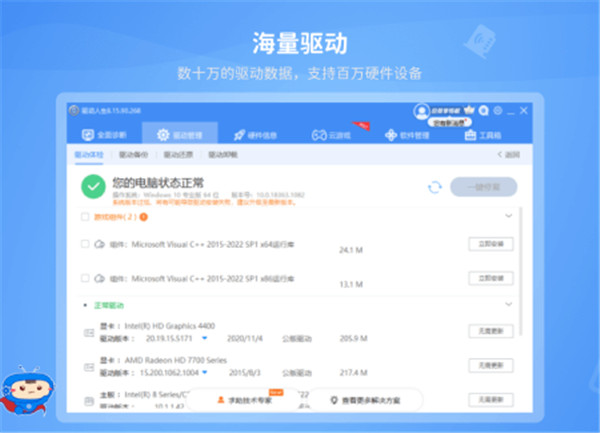Collapse the 游戏组件 section chevron
The image size is (600, 433).
coord(509,216)
